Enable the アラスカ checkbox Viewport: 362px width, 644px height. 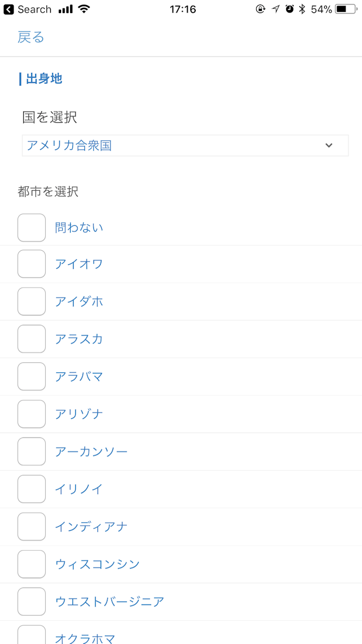pyautogui.click(x=32, y=339)
